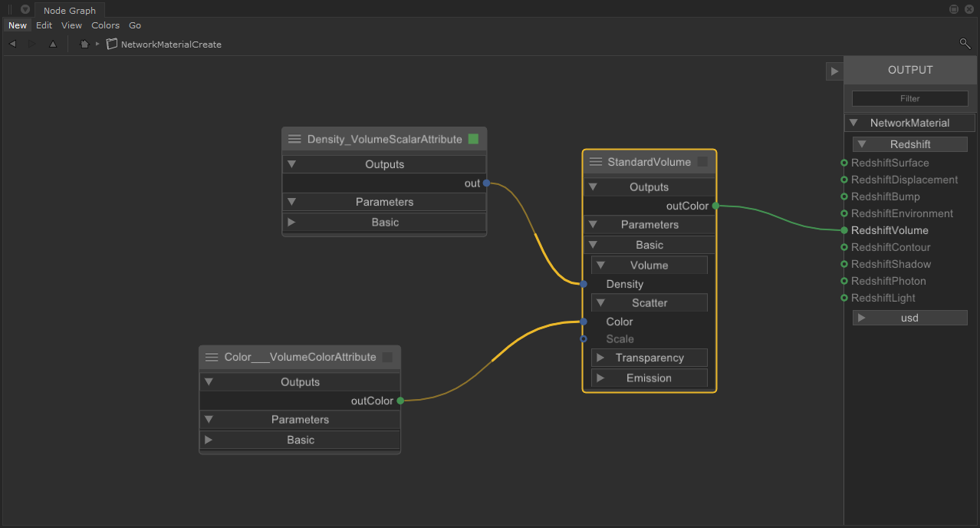The image size is (980, 528).
Task: Click the NetworkMaterialCreate breadcrumb
Action: pos(170,45)
